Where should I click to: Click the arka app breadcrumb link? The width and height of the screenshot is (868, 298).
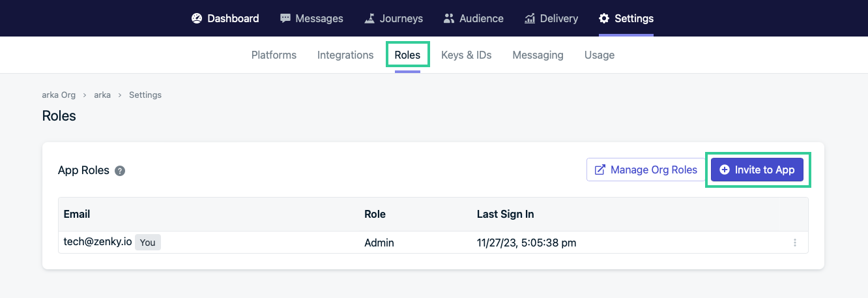click(x=102, y=95)
